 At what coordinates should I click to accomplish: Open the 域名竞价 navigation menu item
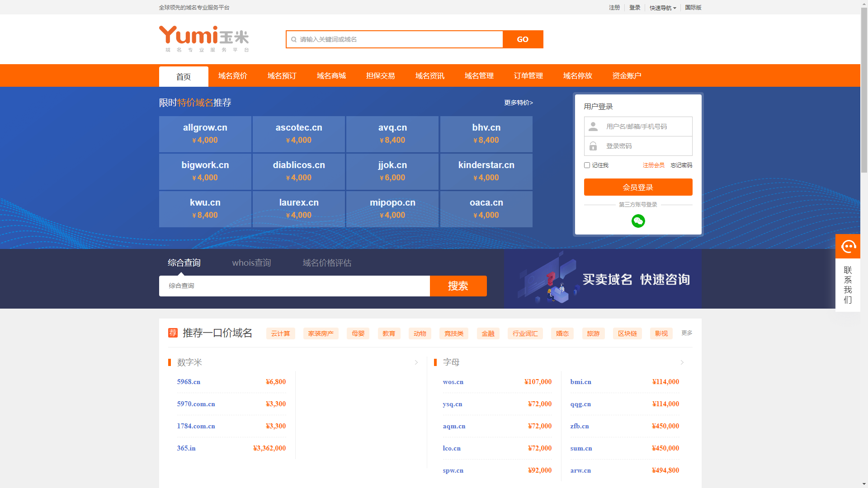(x=233, y=76)
